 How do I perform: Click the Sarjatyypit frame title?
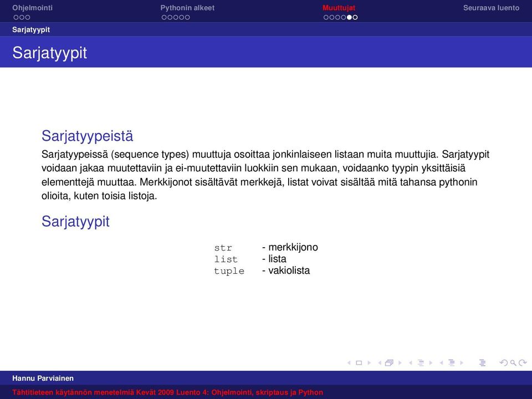49,53
